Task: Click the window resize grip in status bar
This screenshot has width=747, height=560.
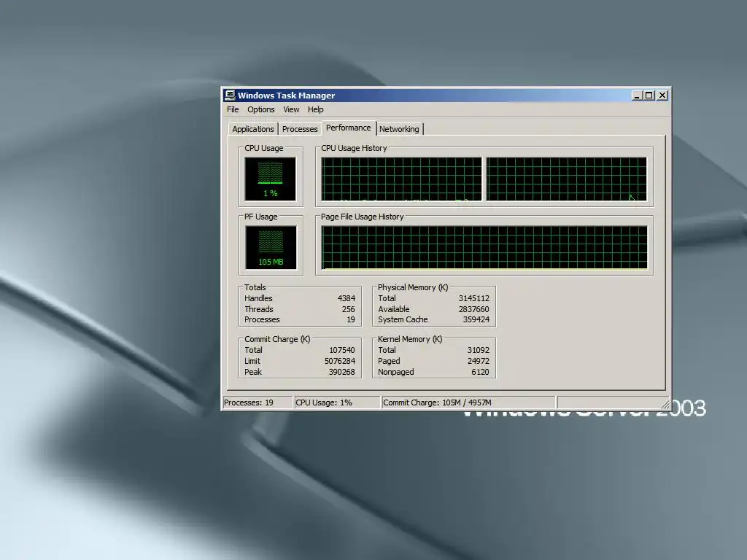Action: (x=665, y=404)
